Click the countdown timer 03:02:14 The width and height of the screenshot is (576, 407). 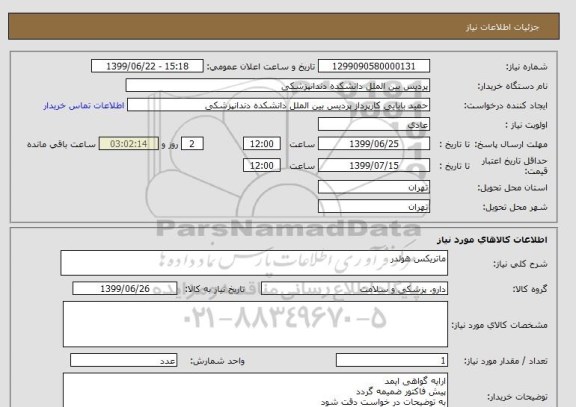(129, 144)
